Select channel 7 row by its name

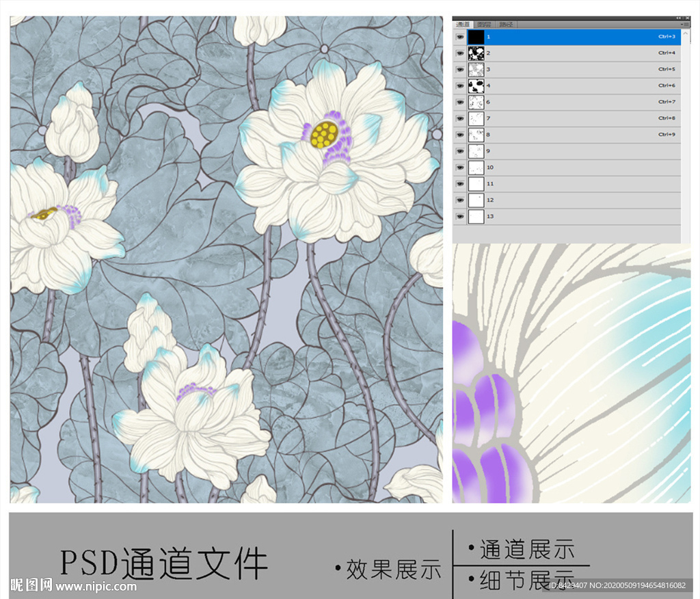pyautogui.click(x=489, y=118)
